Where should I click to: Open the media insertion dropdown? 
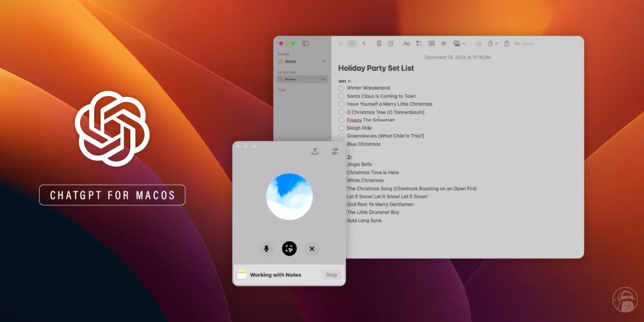point(459,43)
